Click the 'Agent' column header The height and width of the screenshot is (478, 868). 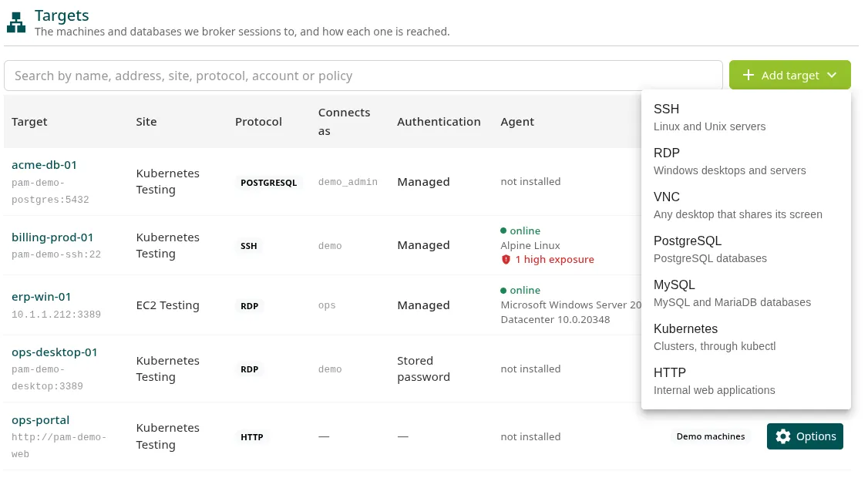point(517,121)
